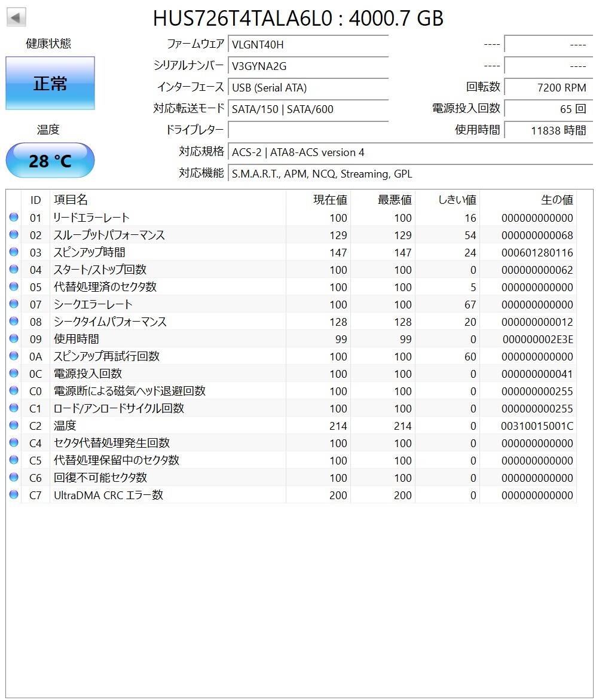Screen dimensions: 596x700
Task: Click the ドライブレター input field
Action: click(308, 130)
